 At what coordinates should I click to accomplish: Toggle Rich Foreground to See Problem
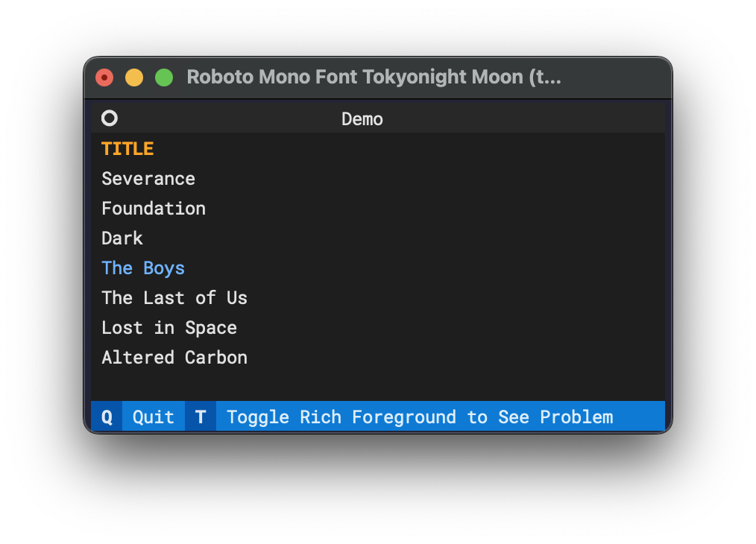click(x=420, y=417)
